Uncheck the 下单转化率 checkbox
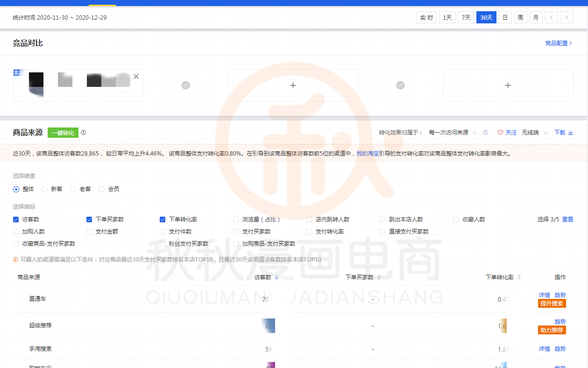 [163, 219]
